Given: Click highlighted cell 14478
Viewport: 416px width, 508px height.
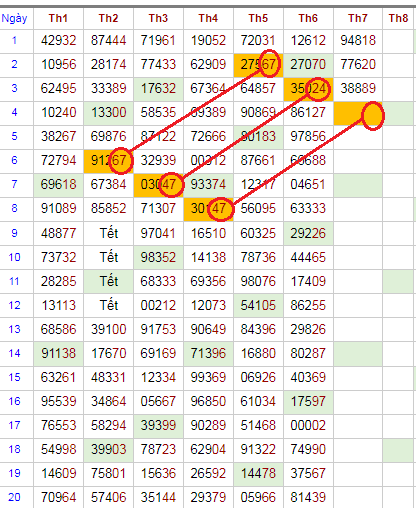Looking at the screenshot, I should tap(258, 473).
